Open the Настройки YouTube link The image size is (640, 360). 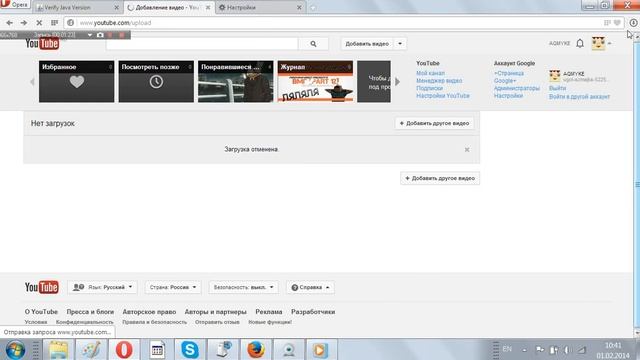tap(443, 96)
